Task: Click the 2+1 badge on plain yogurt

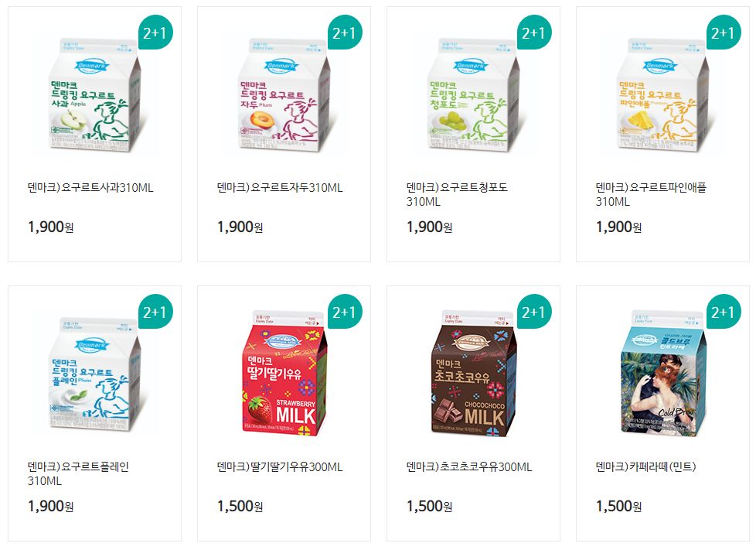Action: pyautogui.click(x=155, y=312)
